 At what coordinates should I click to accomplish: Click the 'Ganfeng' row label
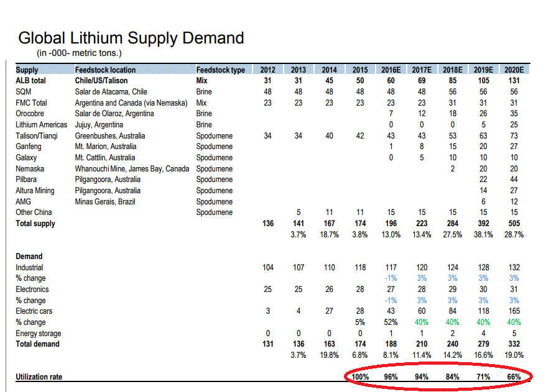[29, 147]
